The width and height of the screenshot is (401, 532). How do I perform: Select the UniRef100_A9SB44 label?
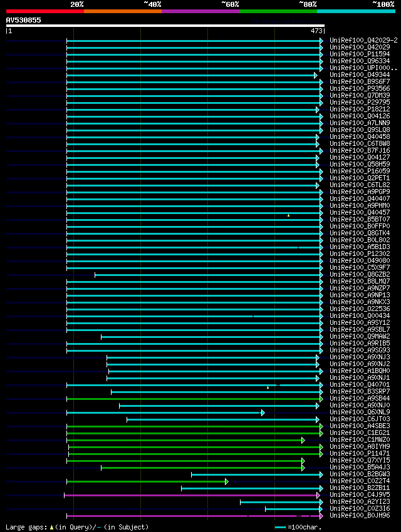(x=360, y=398)
